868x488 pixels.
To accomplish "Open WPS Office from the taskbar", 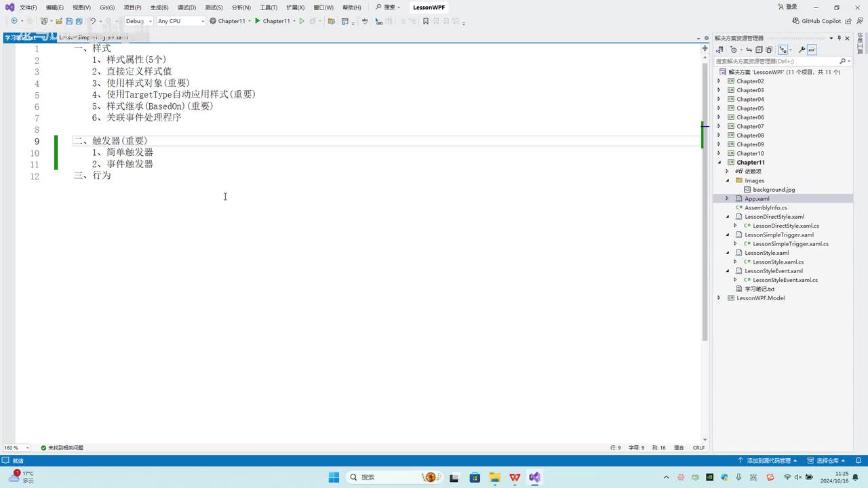I will point(515,477).
